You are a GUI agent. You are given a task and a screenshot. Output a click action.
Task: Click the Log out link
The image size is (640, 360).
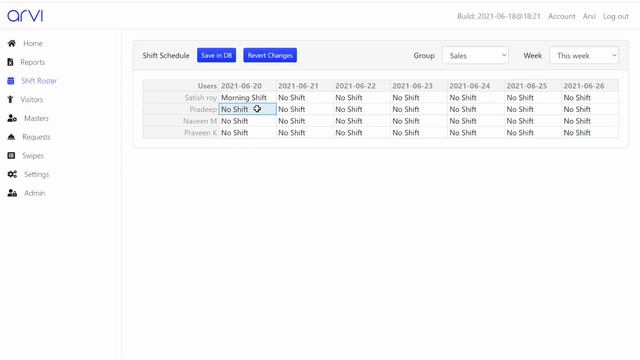click(616, 16)
